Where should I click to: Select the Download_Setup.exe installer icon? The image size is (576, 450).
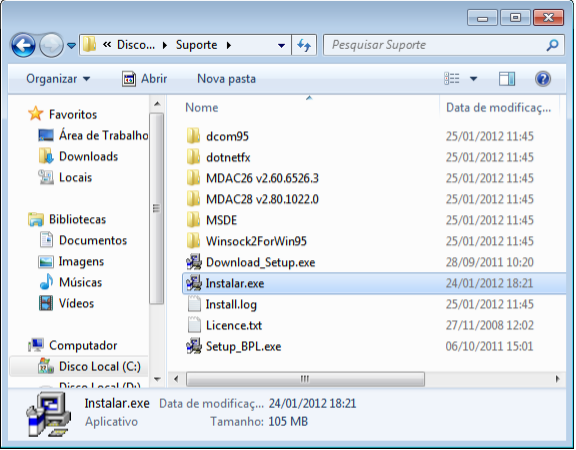point(194,262)
